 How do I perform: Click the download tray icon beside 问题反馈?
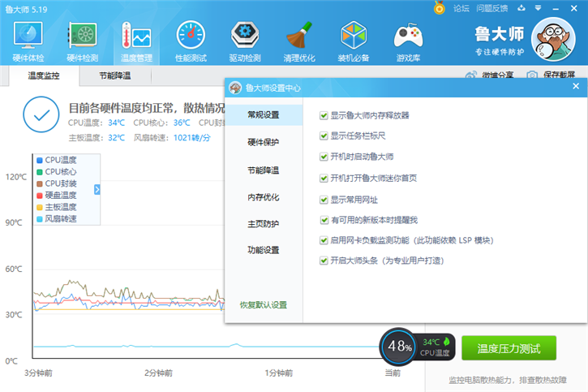[x=519, y=8]
